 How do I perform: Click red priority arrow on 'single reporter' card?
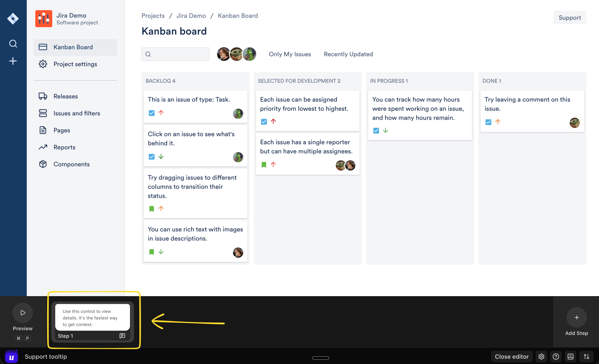click(273, 165)
